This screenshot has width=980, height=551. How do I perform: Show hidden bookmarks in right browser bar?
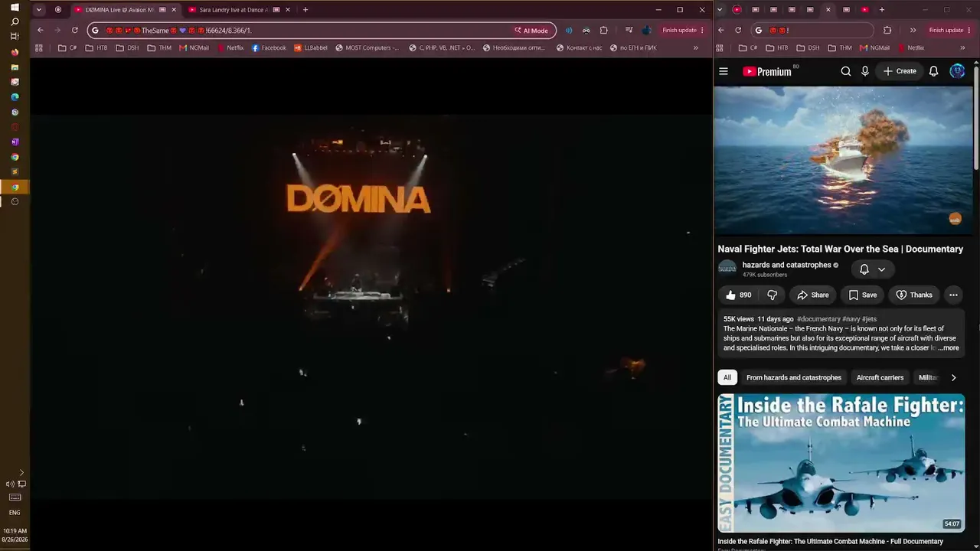(962, 47)
